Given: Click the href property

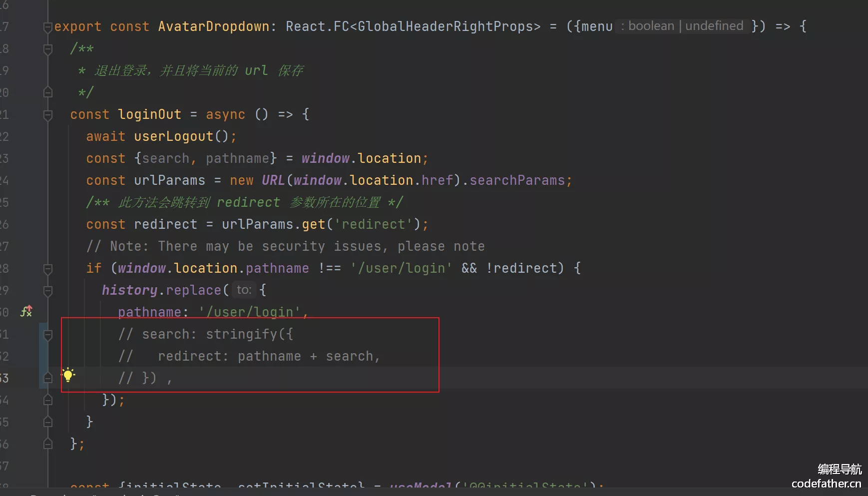Looking at the screenshot, I should coord(437,180).
